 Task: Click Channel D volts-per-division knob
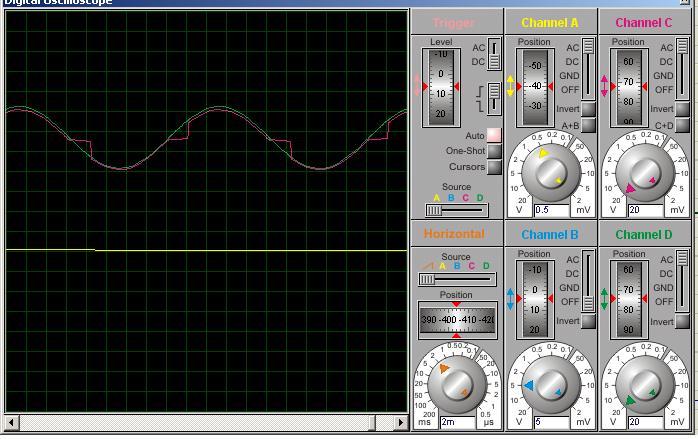point(645,385)
